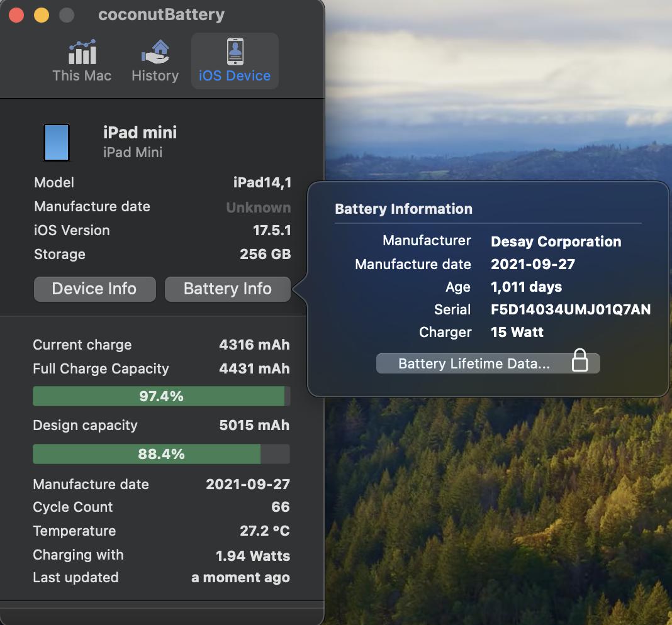Click the serial number F5D14034UMJ01Q7AN
Screen dimensions: 672x625
(571, 309)
